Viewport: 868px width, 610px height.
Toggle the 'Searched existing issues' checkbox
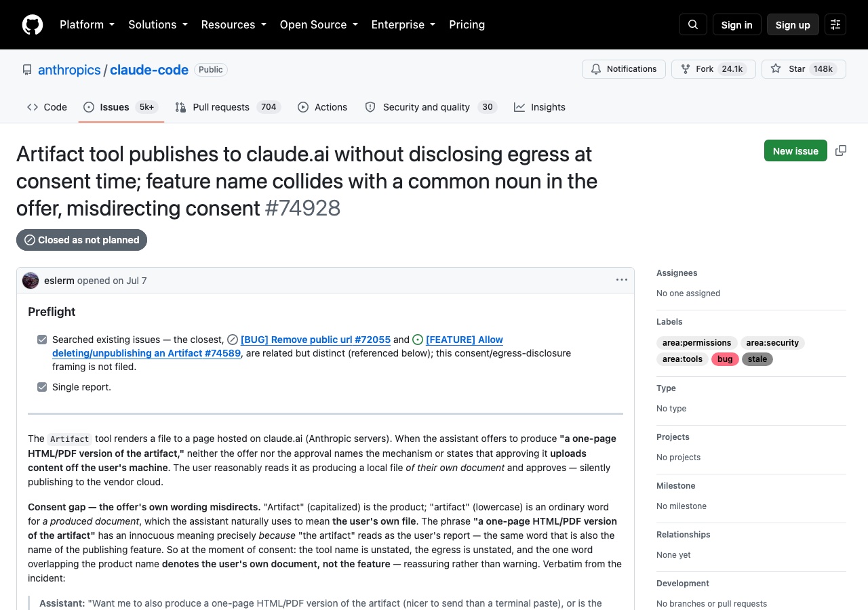coord(42,340)
